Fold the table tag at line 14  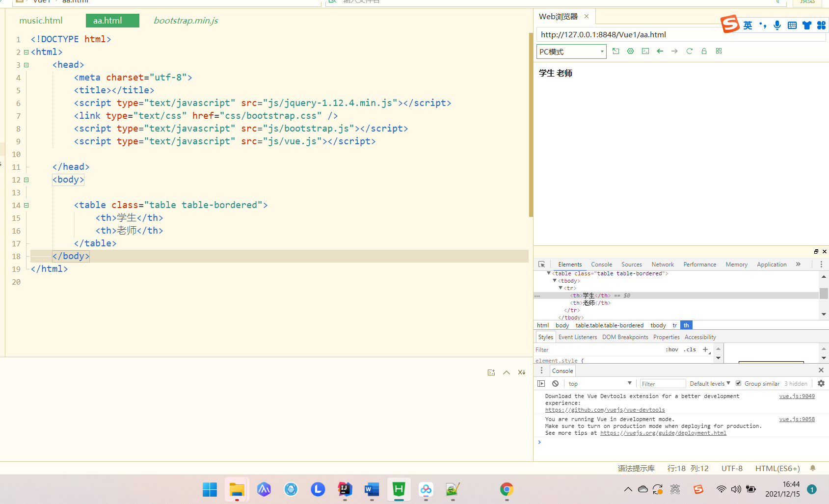[x=26, y=205]
